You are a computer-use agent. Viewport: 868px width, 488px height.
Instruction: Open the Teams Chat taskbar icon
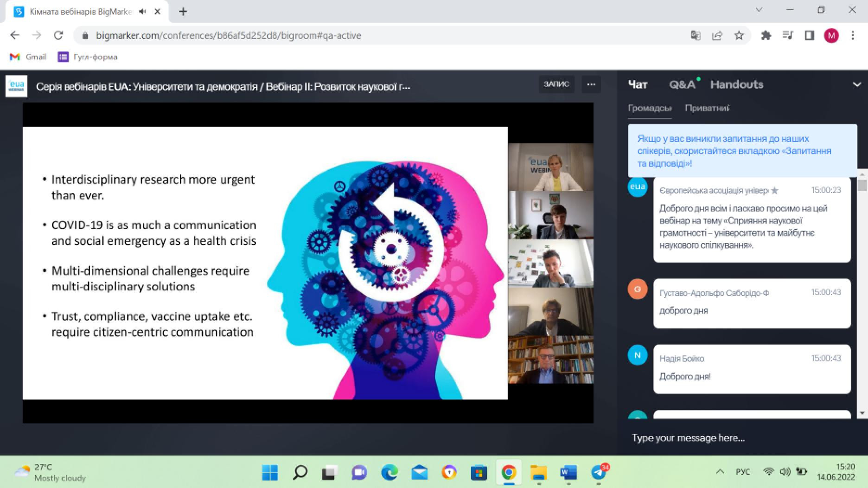(x=359, y=473)
